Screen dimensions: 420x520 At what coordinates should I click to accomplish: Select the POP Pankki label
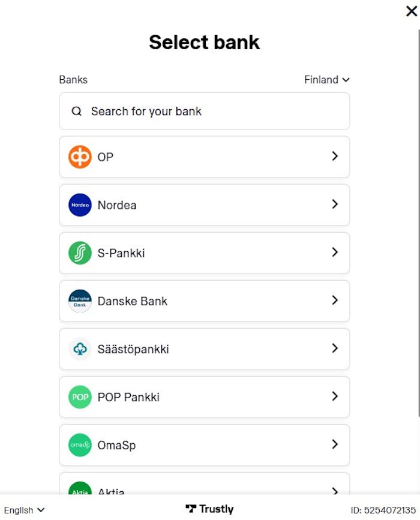click(128, 397)
